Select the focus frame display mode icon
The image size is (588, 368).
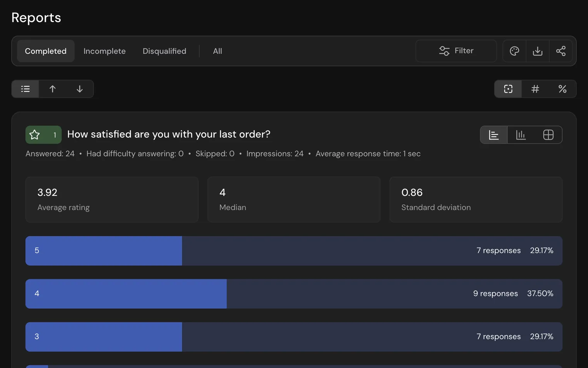508,89
